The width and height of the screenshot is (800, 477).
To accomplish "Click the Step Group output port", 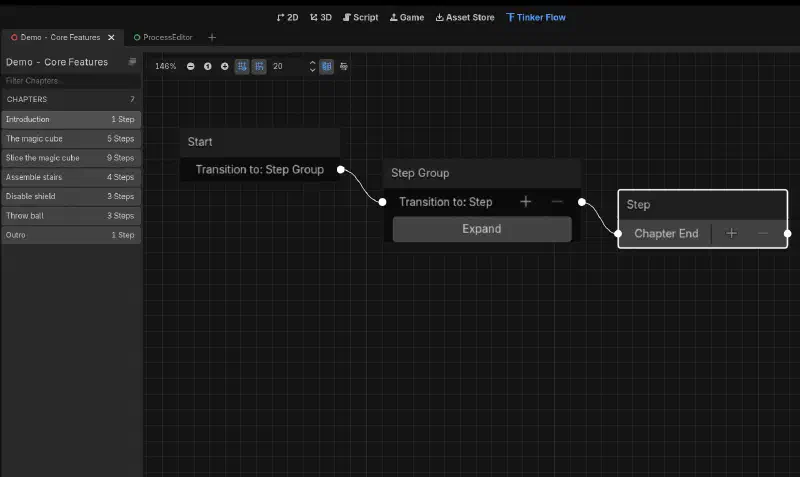I will pyautogui.click(x=582, y=202).
